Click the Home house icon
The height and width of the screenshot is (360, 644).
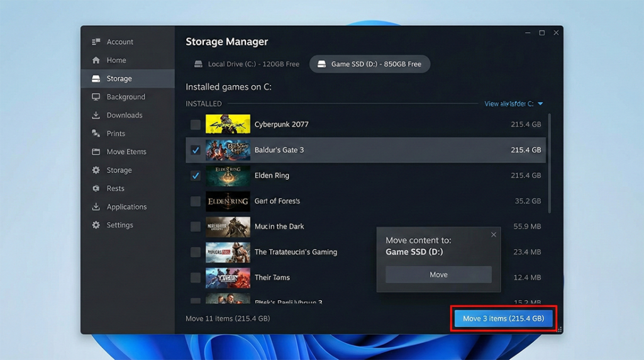coord(96,60)
